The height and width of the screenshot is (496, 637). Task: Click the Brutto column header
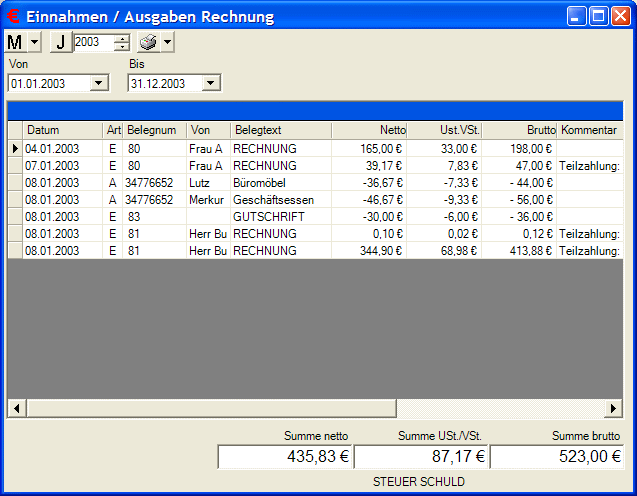tap(519, 130)
